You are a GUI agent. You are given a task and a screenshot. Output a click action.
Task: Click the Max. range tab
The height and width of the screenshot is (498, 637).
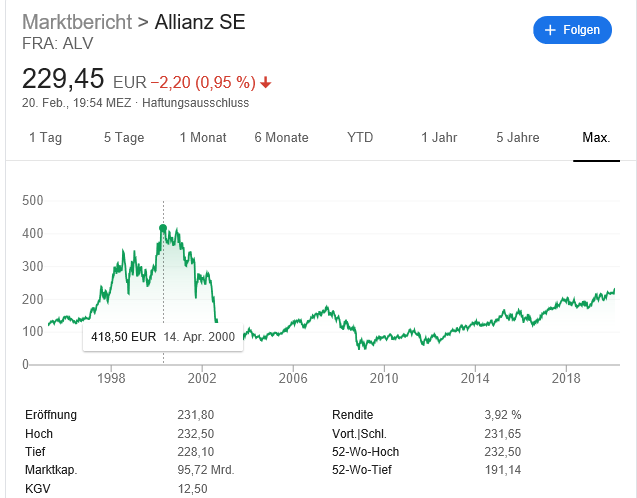pyautogui.click(x=596, y=138)
